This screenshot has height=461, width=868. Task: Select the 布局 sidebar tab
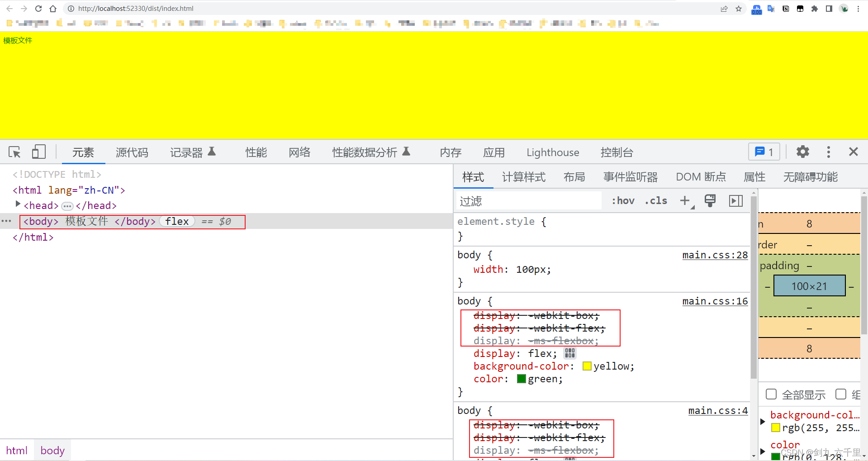click(x=574, y=177)
